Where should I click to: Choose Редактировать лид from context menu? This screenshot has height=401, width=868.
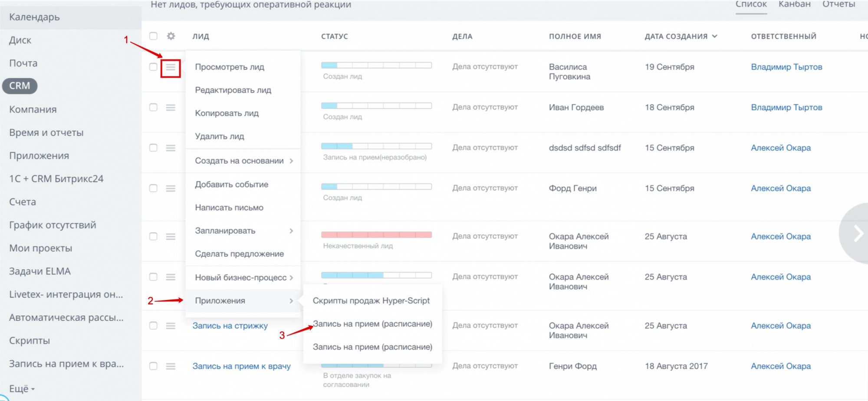233,90
